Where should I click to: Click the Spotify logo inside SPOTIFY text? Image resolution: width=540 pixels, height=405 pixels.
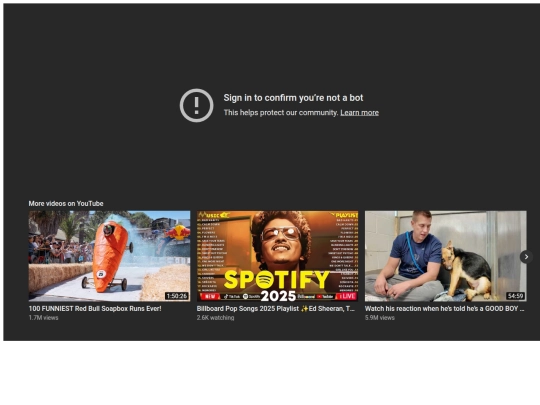click(x=264, y=280)
